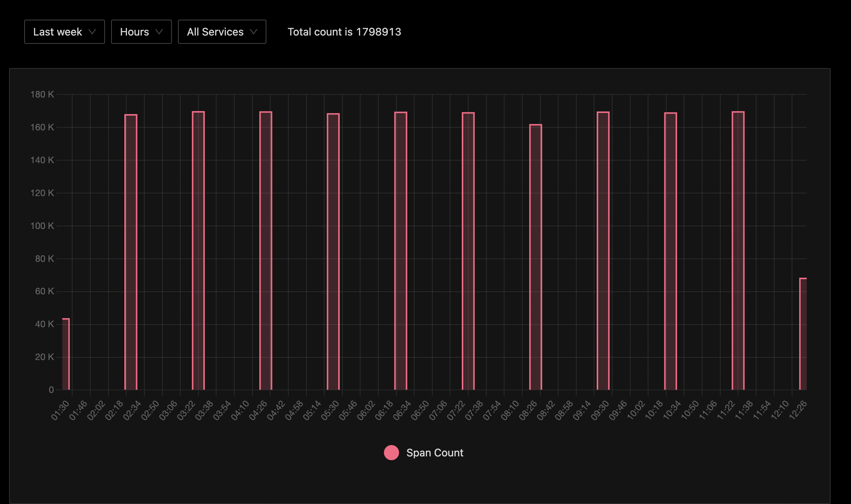Click the chevron icon on Last week selector
Screen dimensions: 851x504
[x=93, y=32]
